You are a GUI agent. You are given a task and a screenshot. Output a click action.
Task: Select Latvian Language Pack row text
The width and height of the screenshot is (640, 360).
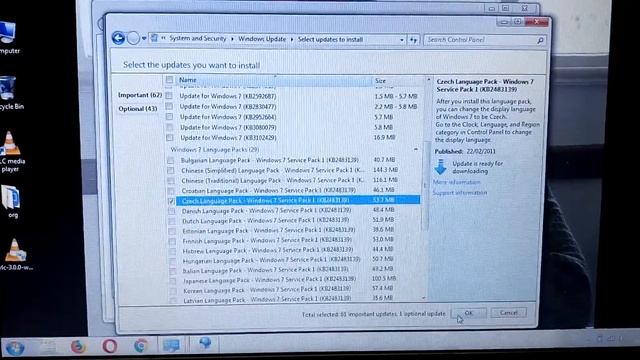tap(267, 300)
